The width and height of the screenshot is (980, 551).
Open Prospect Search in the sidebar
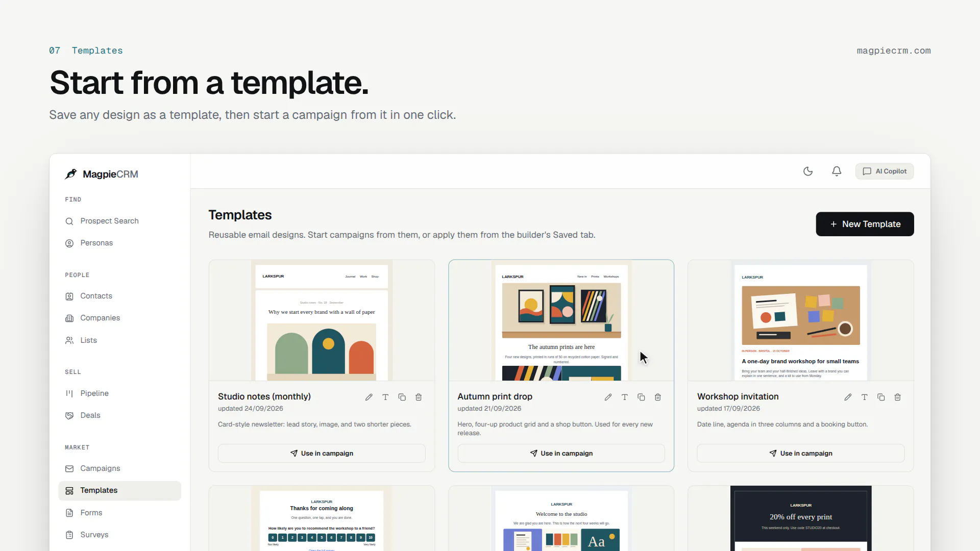click(120, 221)
